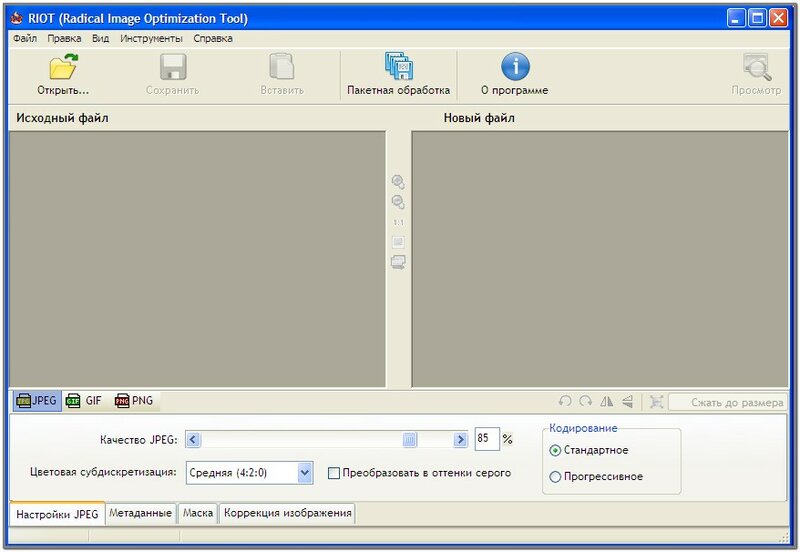
Task: Click the JPEG quality slider thumb
Action: (x=409, y=439)
